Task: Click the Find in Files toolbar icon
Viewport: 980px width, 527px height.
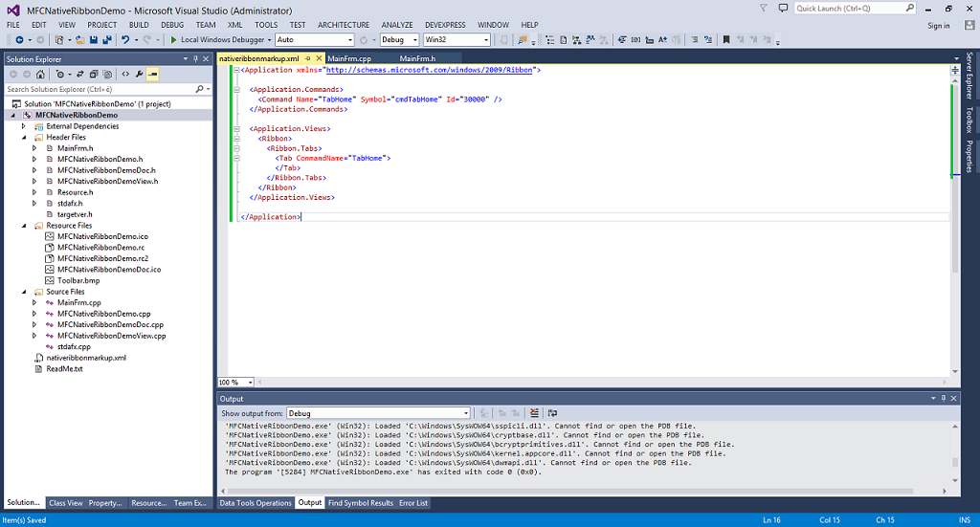Action: point(522,40)
